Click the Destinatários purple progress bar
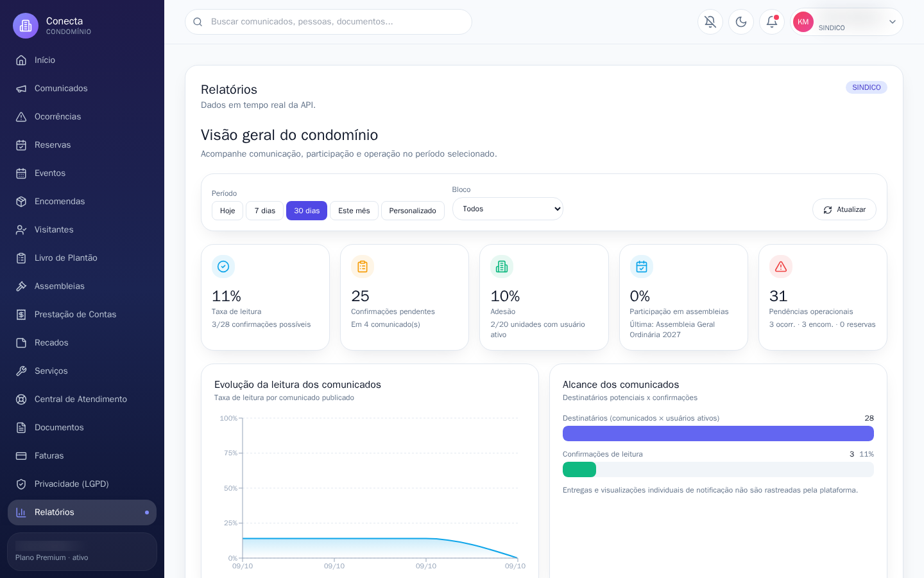Image resolution: width=924 pixels, height=578 pixels. (x=718, y=433)
